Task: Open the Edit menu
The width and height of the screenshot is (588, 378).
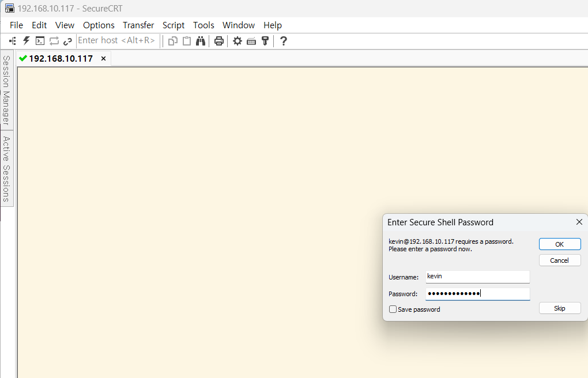Action: pyautogui.click(x=39, y=25)
